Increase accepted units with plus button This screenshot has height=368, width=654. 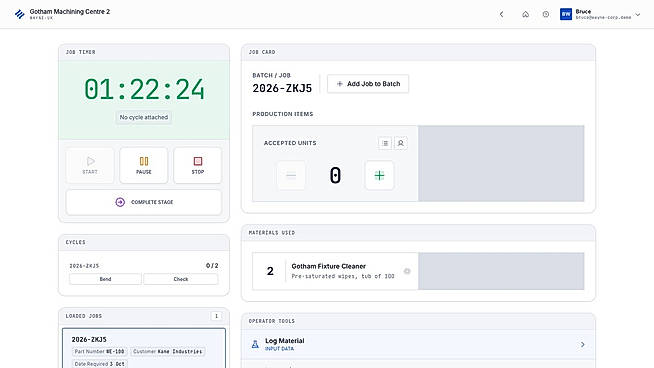click(x=379, y=175)
